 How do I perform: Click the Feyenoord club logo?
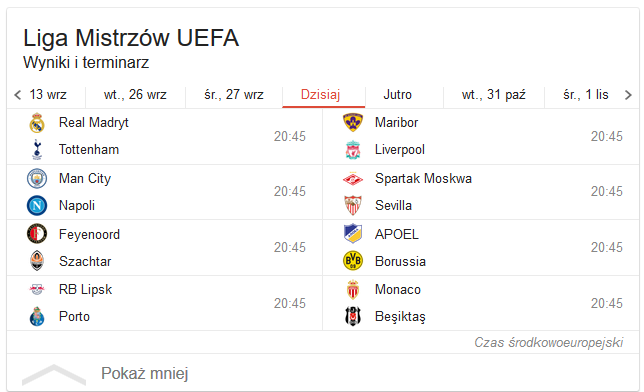(x=37, y=234)
